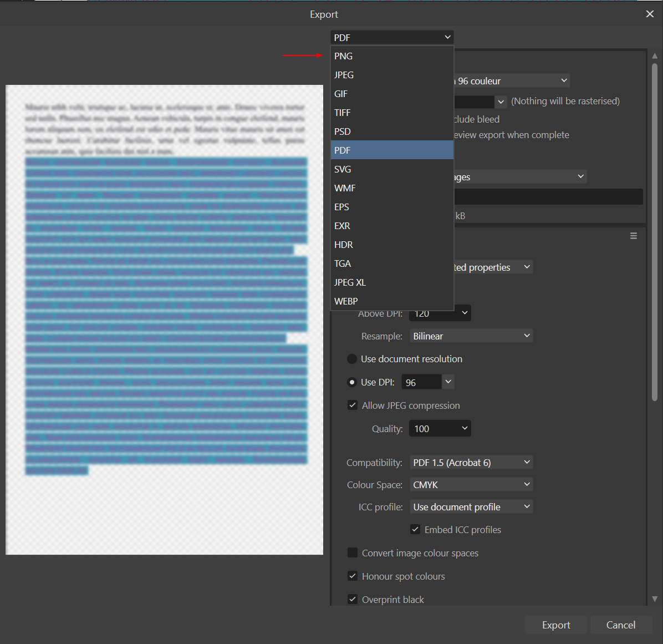Open the Compatibility dropdown showing PDF 1.5
This screenshot has height=644, width=663.
point(471,462)
